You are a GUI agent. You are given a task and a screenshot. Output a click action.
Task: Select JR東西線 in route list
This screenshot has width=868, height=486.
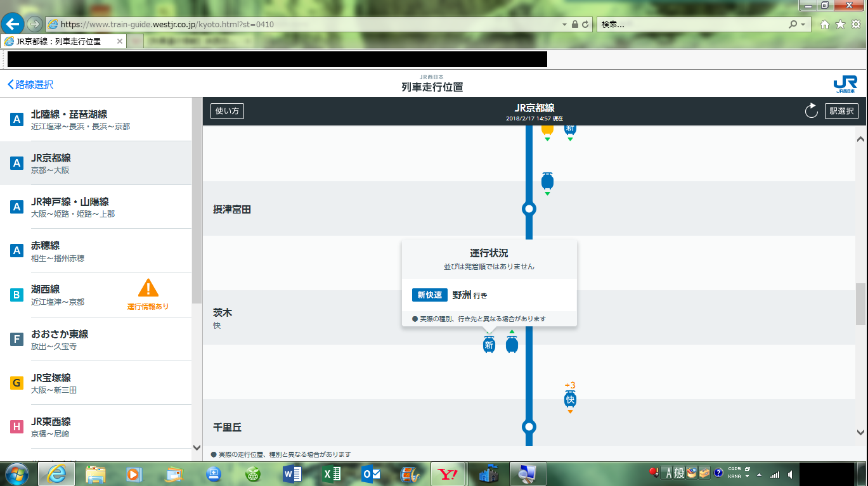click(96, 426)
